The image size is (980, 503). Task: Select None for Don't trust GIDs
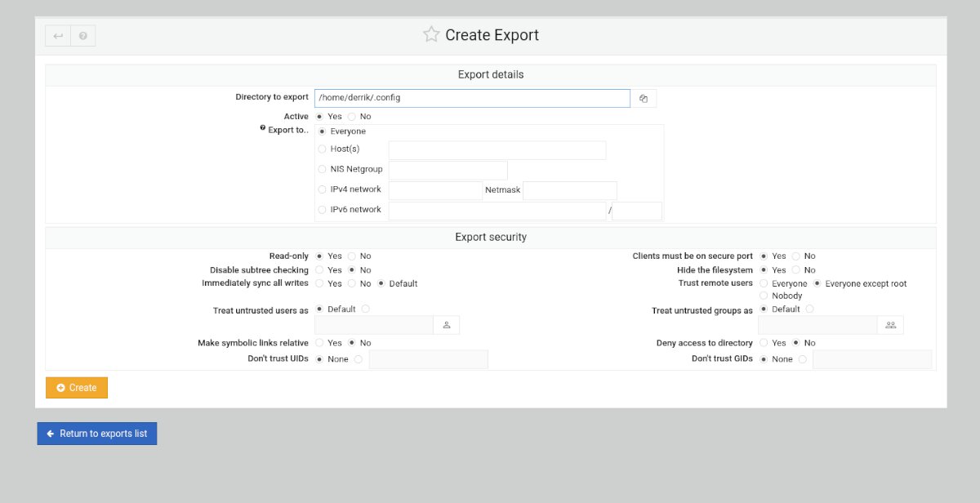[x=764, y=359]
